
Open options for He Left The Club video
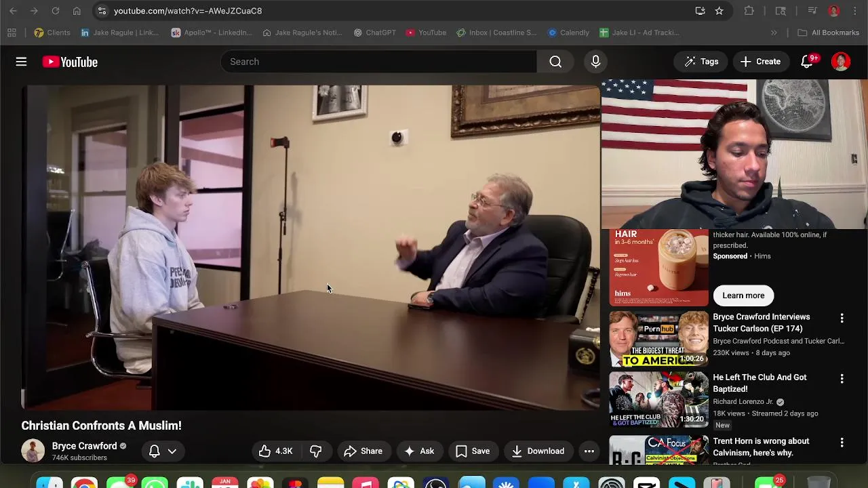point(842,379)
